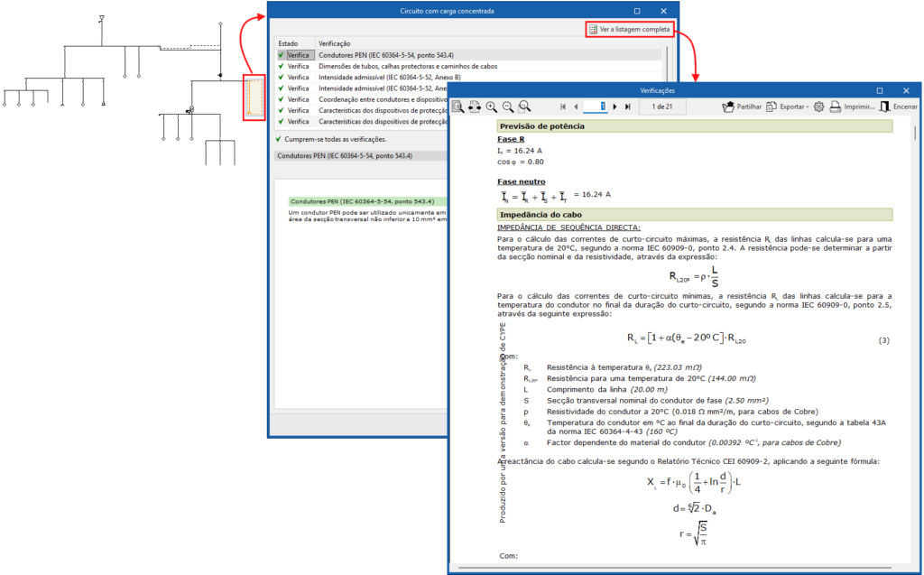Click Partilhar to share the report
924x575 pixels.
(x=742, y=107)
